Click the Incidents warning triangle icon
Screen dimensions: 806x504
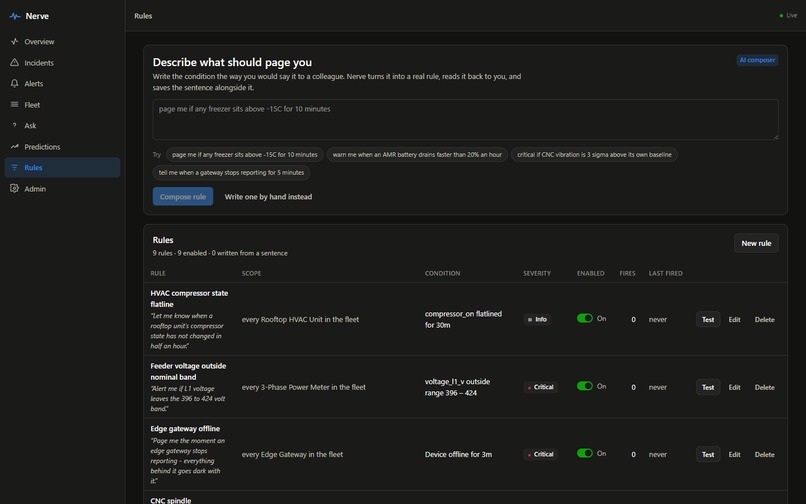14,63
